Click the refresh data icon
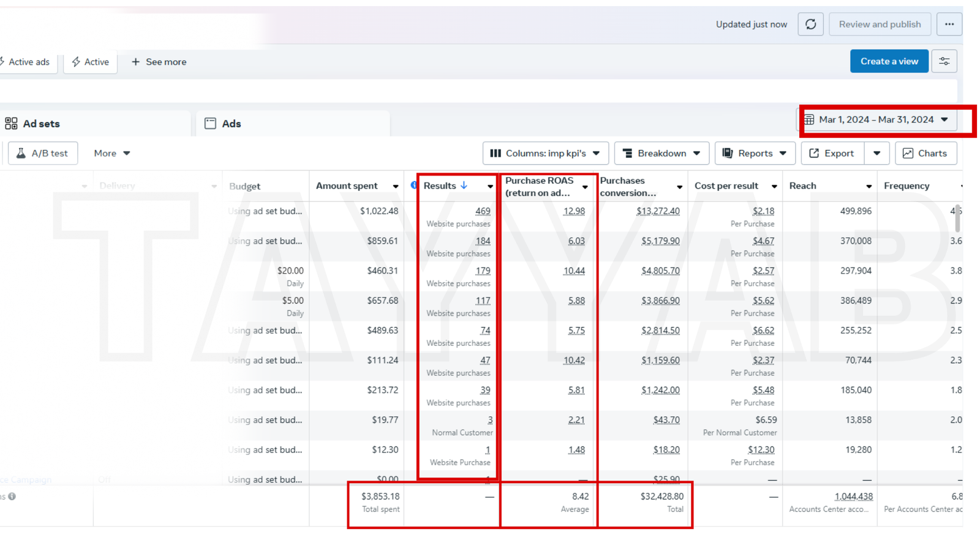 [810, 24]
